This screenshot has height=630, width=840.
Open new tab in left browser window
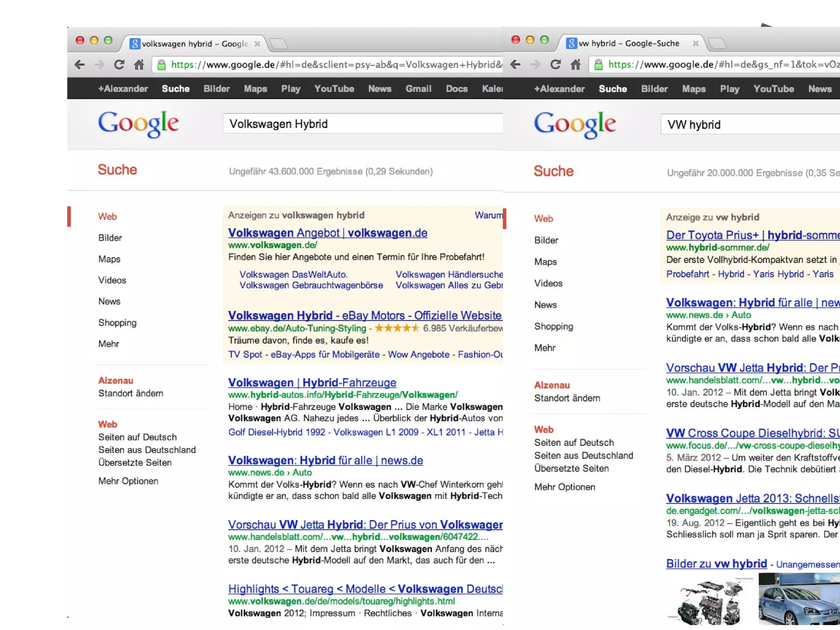[279, 43]
